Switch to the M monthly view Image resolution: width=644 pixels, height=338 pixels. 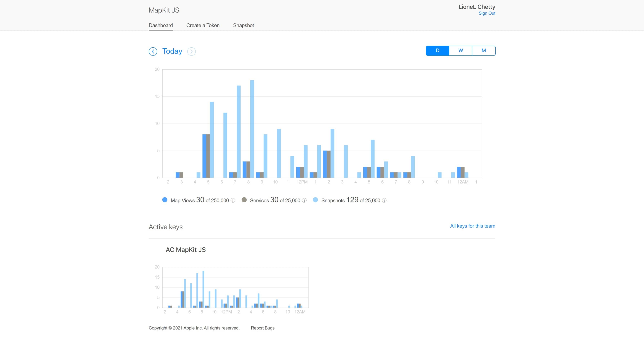click(484, 50)
